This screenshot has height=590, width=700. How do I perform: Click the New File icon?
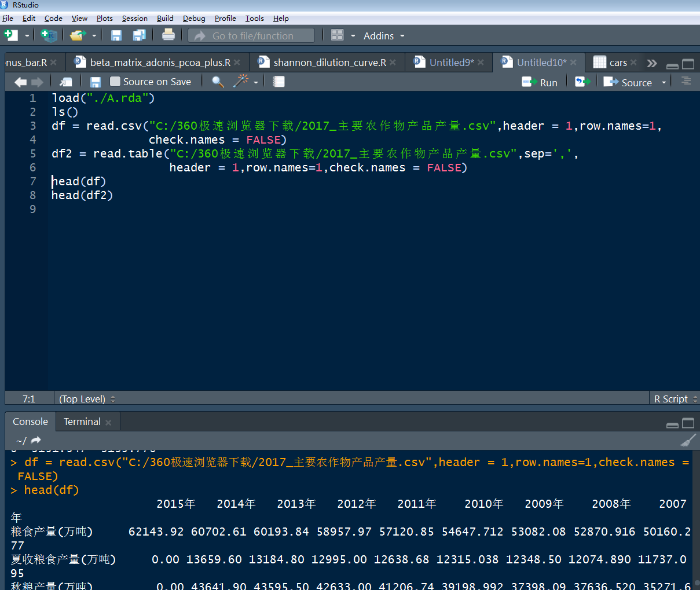tap(11, 35)
